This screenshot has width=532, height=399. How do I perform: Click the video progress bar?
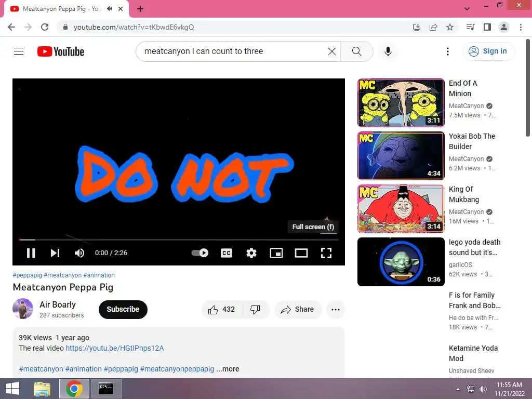(x=179, y=240)
